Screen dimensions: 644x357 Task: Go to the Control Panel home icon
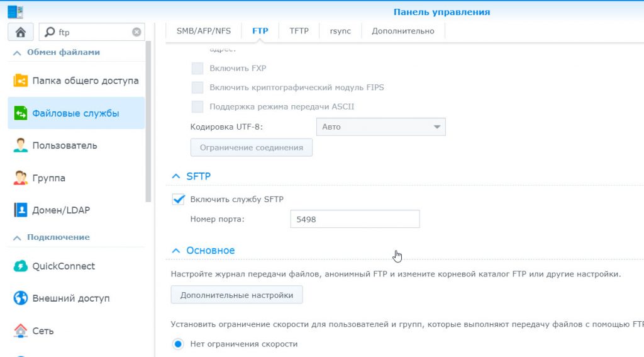21,32
